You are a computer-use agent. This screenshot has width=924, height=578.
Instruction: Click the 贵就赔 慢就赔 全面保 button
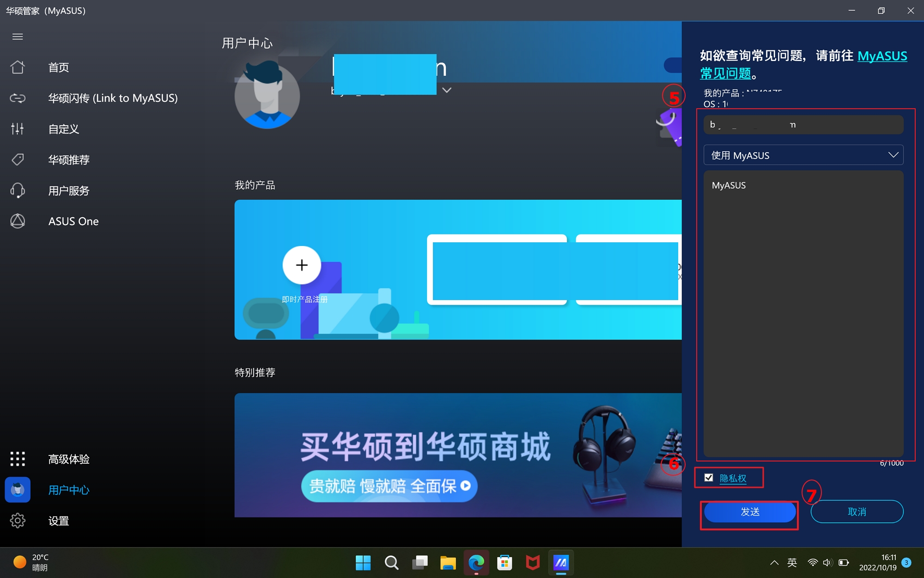(389, 486)
